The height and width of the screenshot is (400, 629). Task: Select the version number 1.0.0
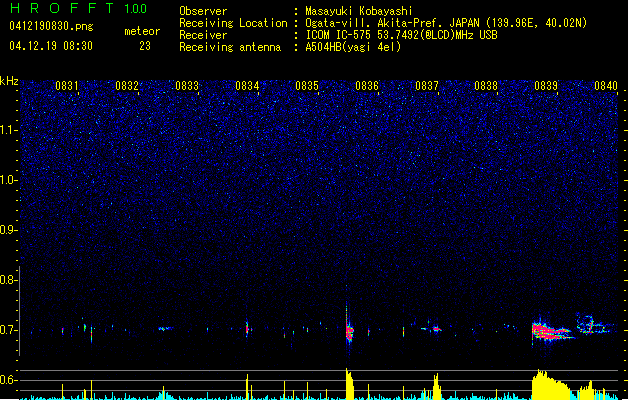(136, 8)
